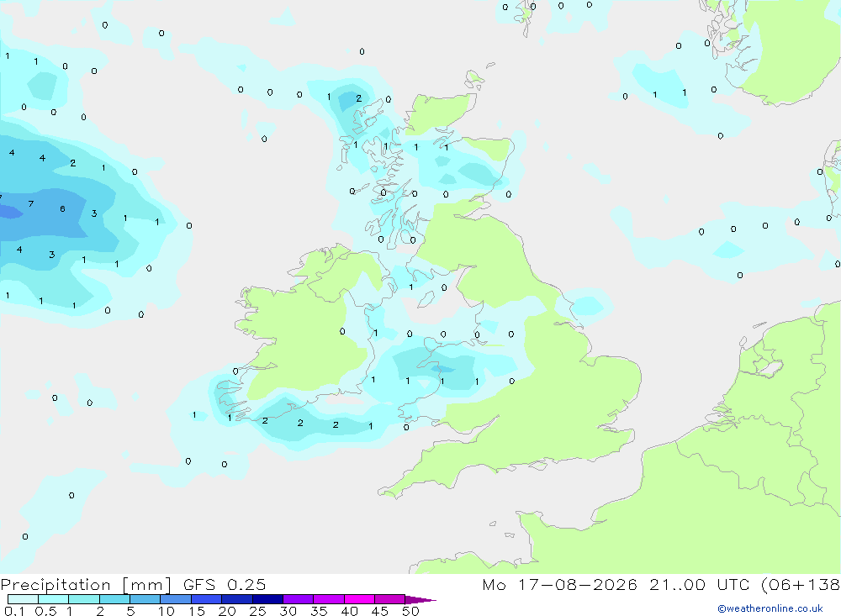Click the 25–30 mm dark navy swatch
The height and width of the screenshot is (616, 841).
(x=267, y=599)
